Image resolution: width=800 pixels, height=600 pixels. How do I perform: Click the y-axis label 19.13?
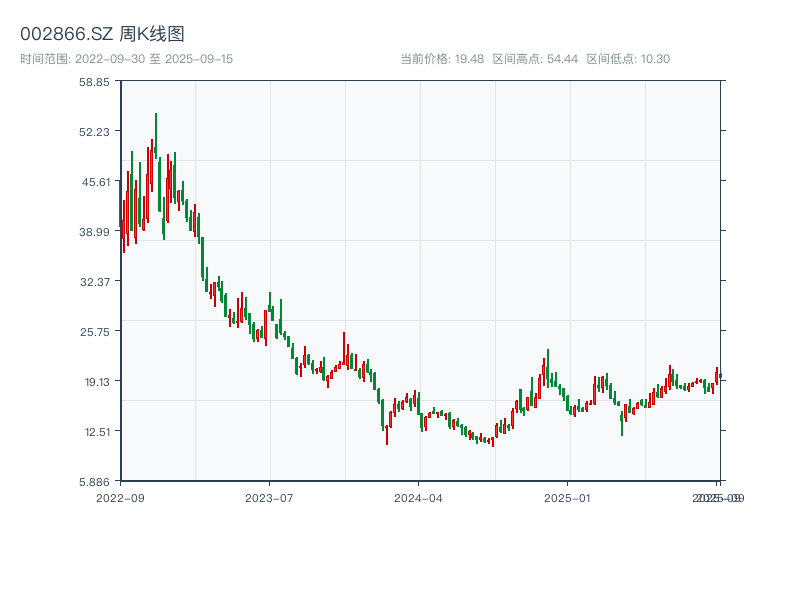point(97,382)
